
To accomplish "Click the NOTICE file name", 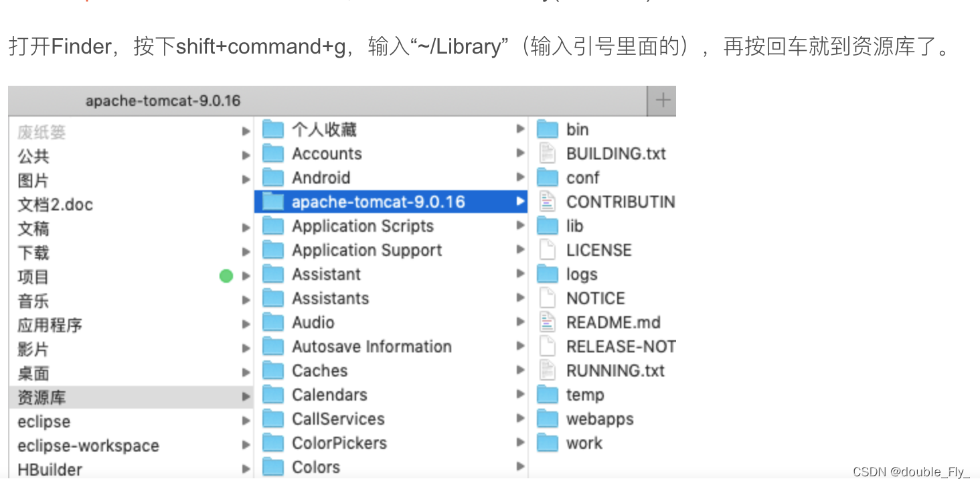I will point(596,298).
